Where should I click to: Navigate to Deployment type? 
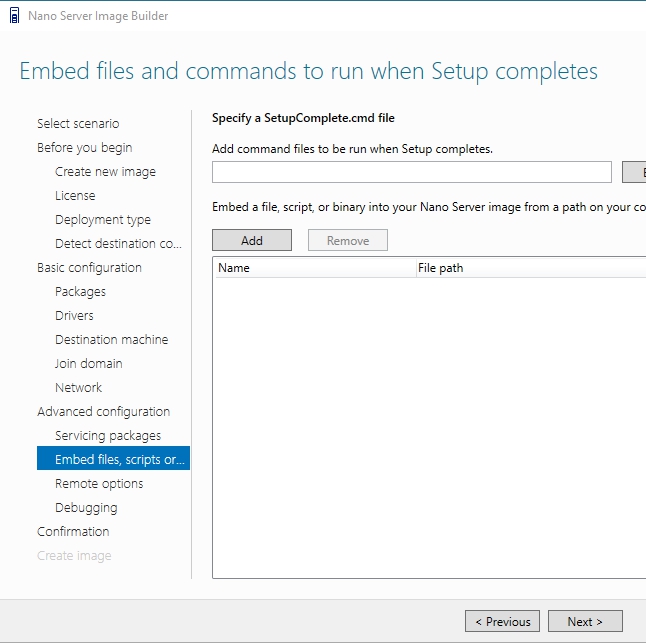coord(102,220)
